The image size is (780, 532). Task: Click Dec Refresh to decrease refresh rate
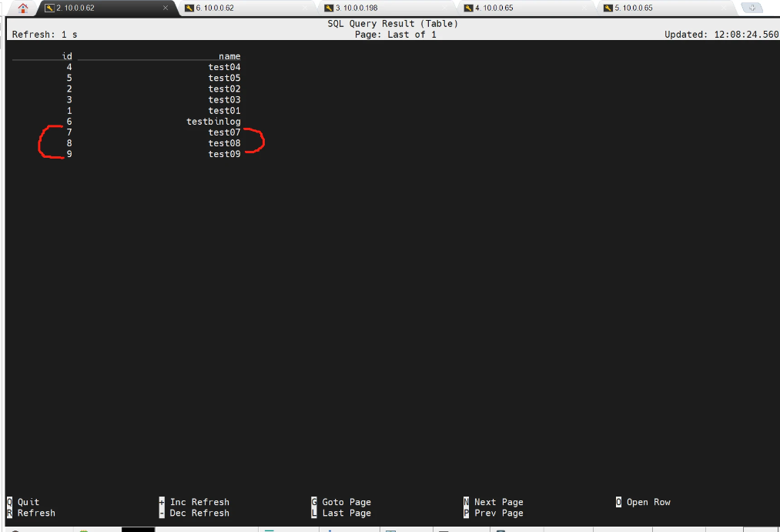199,513
